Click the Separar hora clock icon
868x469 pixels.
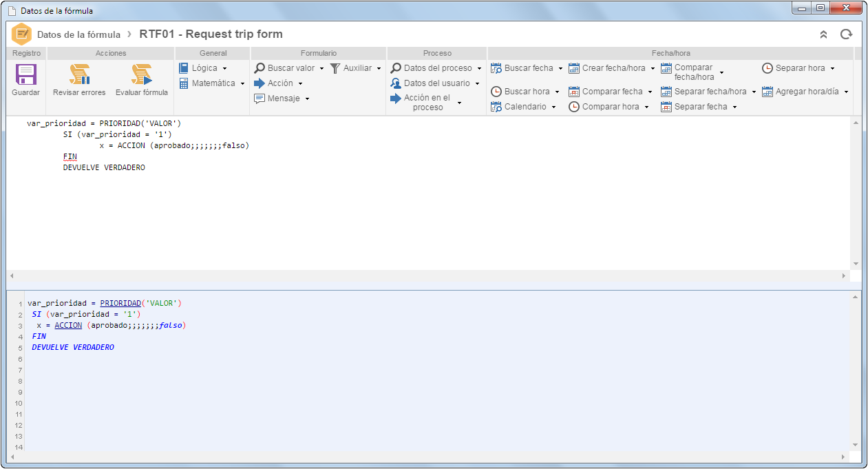pos(768,68)
